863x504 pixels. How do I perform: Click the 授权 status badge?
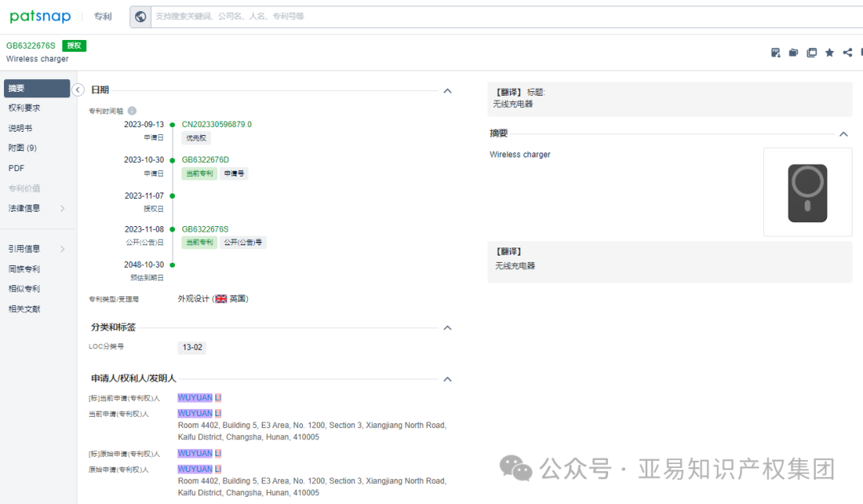pos(73,46)
